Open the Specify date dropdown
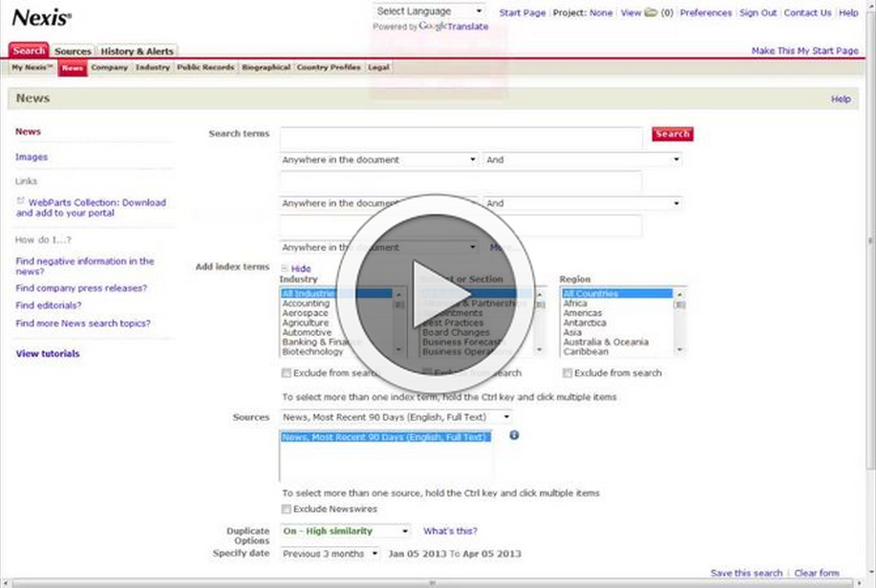Image resolution: width=876 pixels, height=588 pixels. 331,554
